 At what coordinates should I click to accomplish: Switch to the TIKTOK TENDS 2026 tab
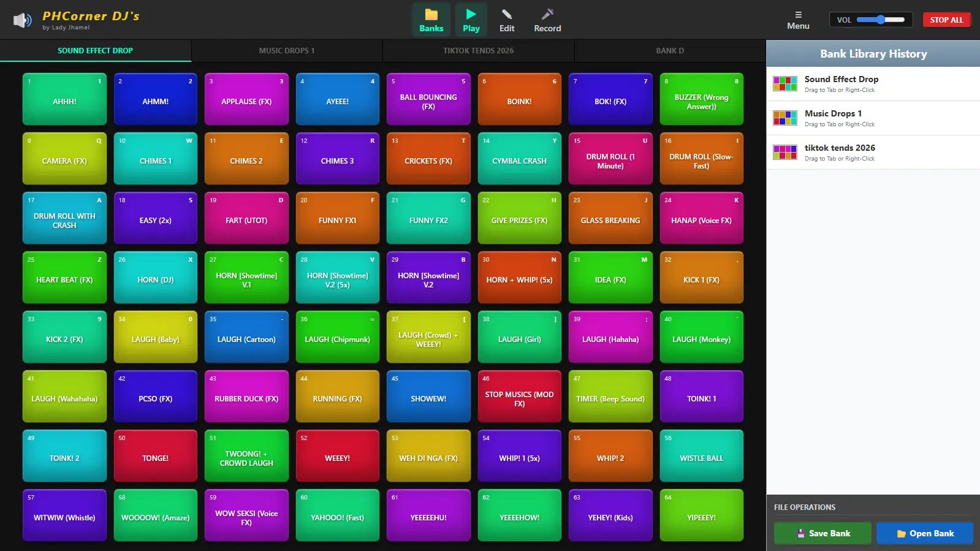point(479,51)
